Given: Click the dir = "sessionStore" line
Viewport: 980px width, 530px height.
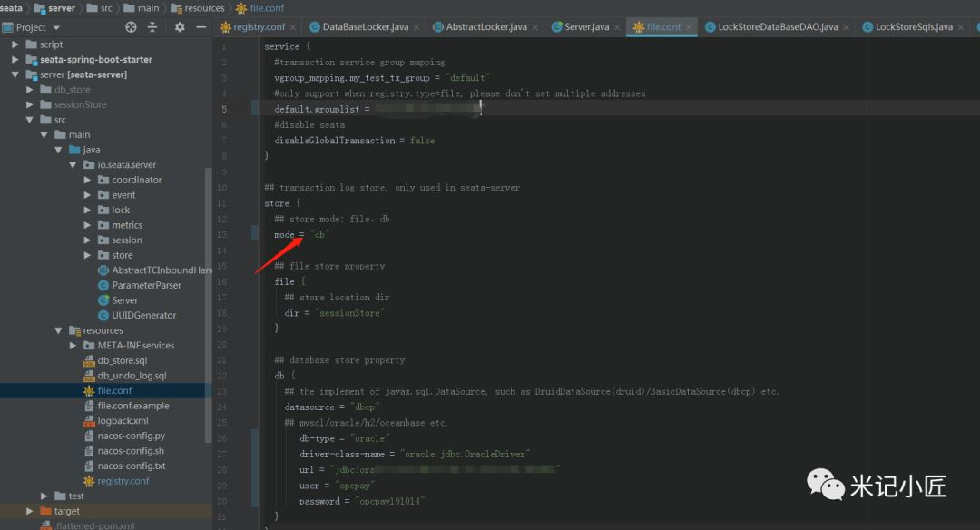Looking at the screenshot, I should click(x=334, y=313).
